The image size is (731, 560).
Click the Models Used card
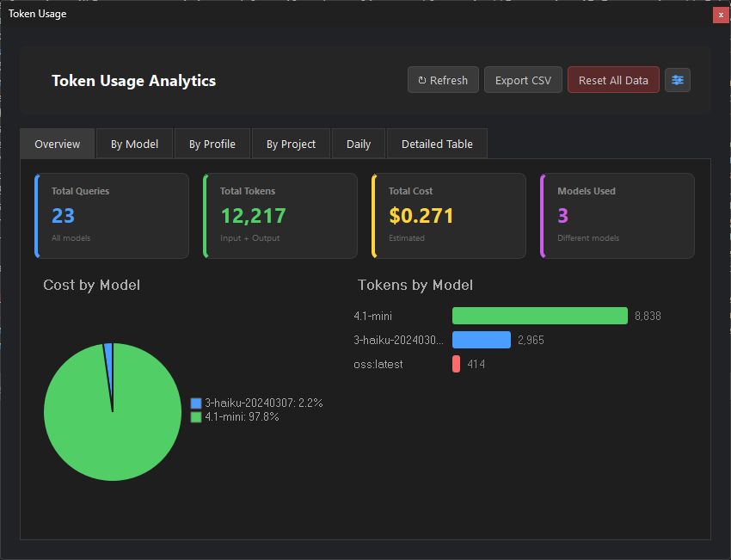[x=617, y=215]
